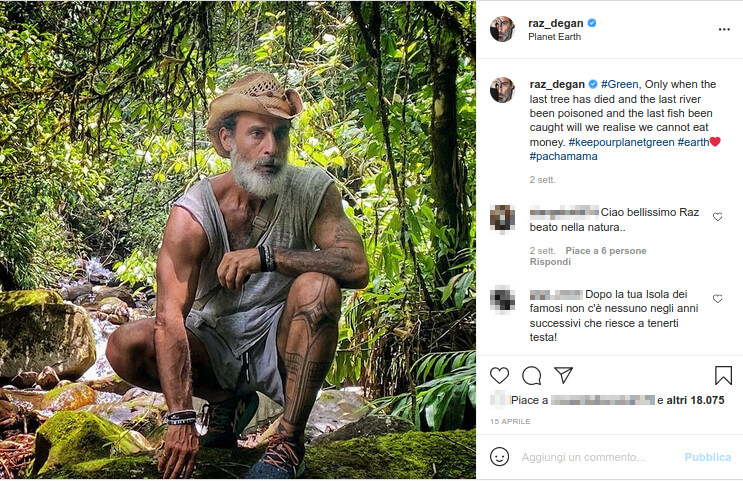Open the first commenter's avatar

coord(502,217)
